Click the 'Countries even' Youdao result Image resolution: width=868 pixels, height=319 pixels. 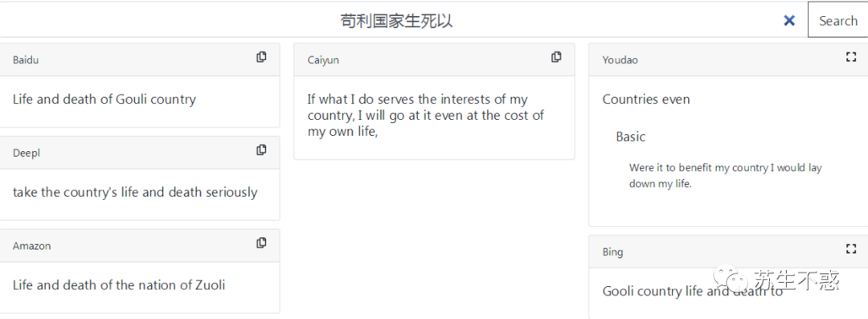click(646, 100)
